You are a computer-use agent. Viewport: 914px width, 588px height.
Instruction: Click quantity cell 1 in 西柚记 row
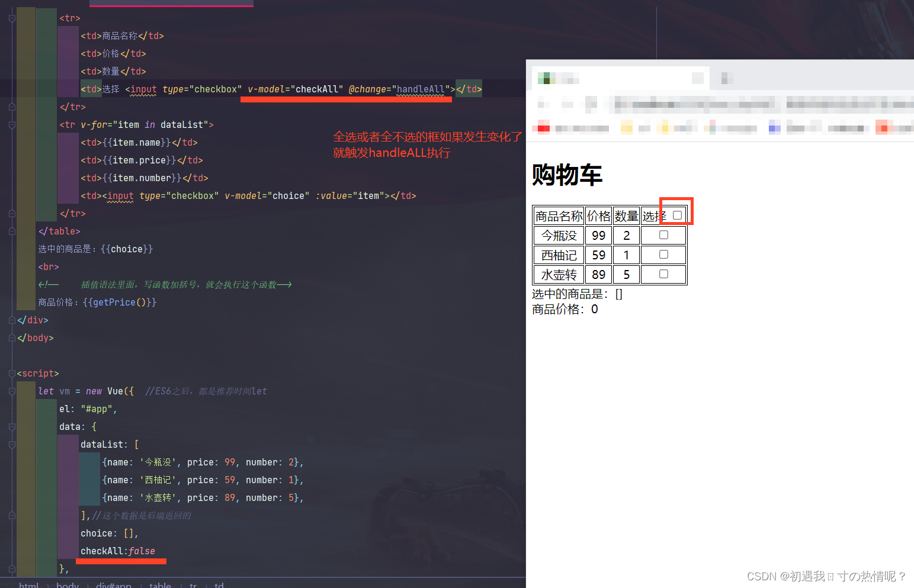(x=626, y=255)
